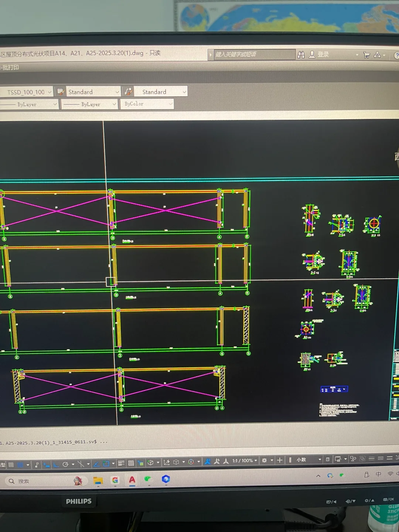This screenshot has height=532, width=399.
Task: Click the gizmo icon in status bar
Action: click(191, 462)
